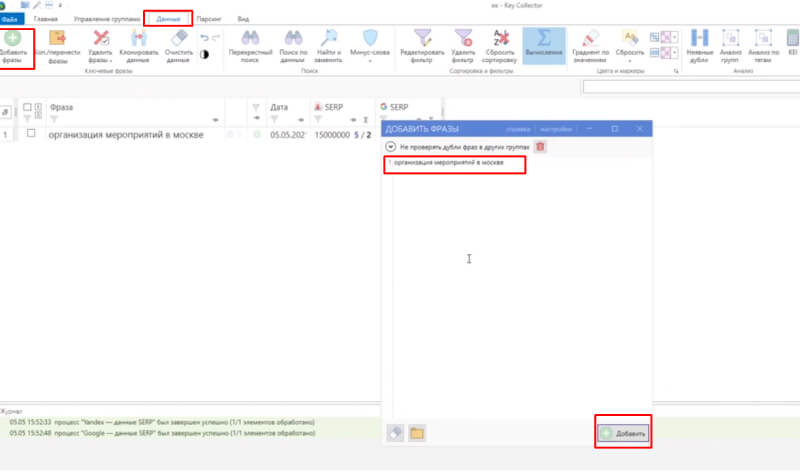Toggle the half-black circle icon in ribbon
Image resolution: width=800 pixels, height=471 pixels.
coord(205,54)
